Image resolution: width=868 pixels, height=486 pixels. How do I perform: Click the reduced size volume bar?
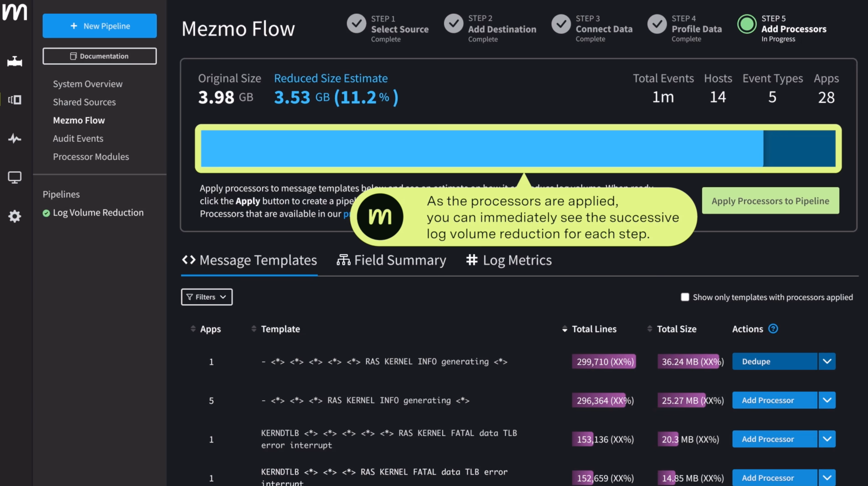(x=518, y=148)
